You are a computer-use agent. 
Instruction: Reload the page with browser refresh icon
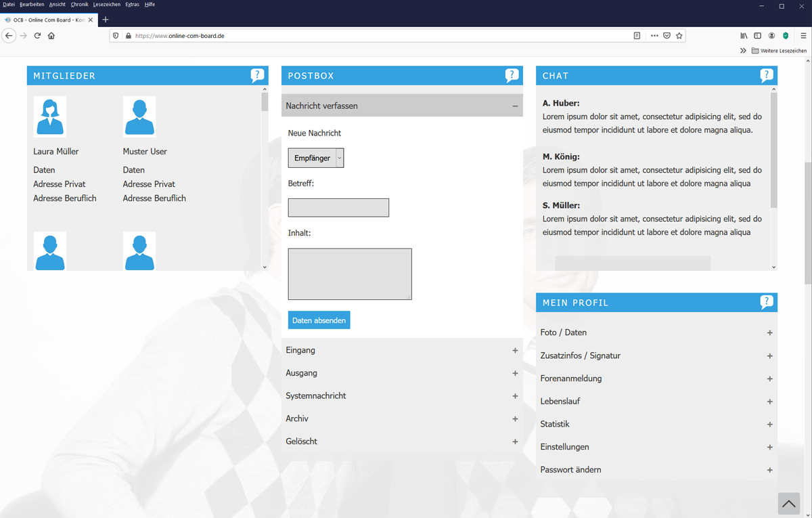tap(37, 36)
